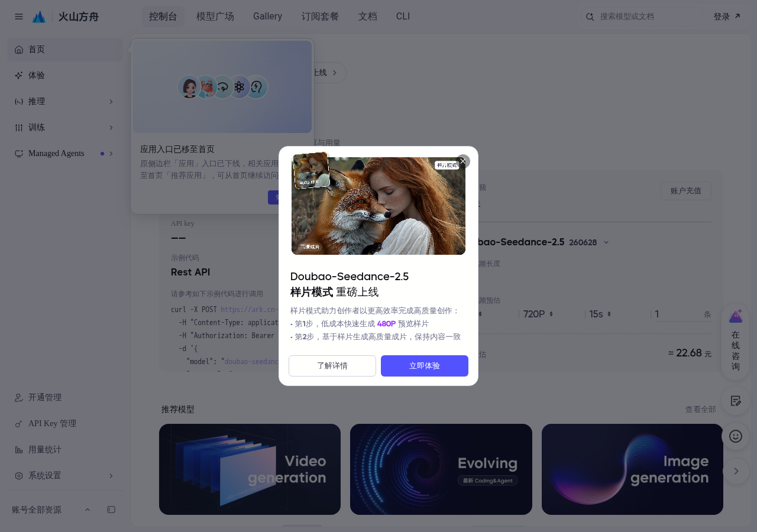Switch to the 控制台 tab
This screenshot has width=757, height=532.
163,17
